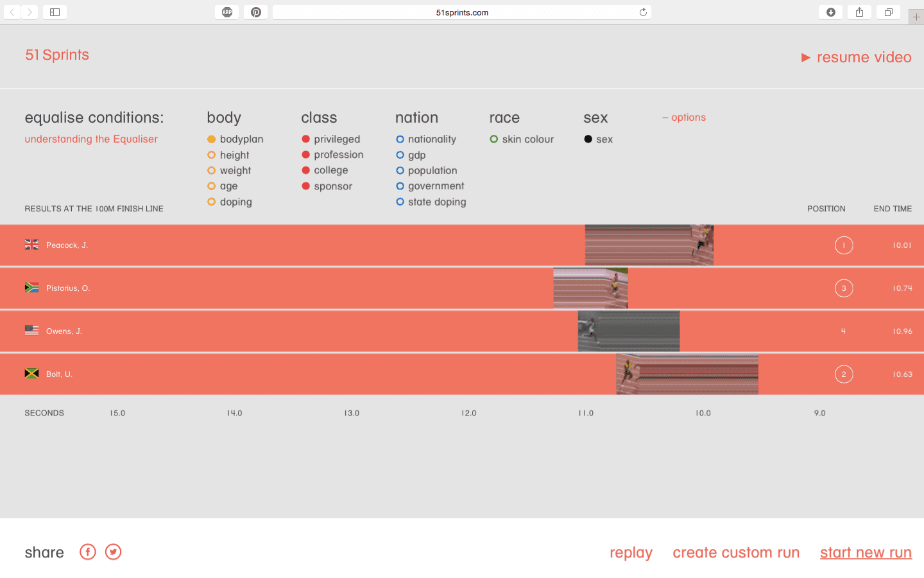Share the run on Facebook

(88, 552)
